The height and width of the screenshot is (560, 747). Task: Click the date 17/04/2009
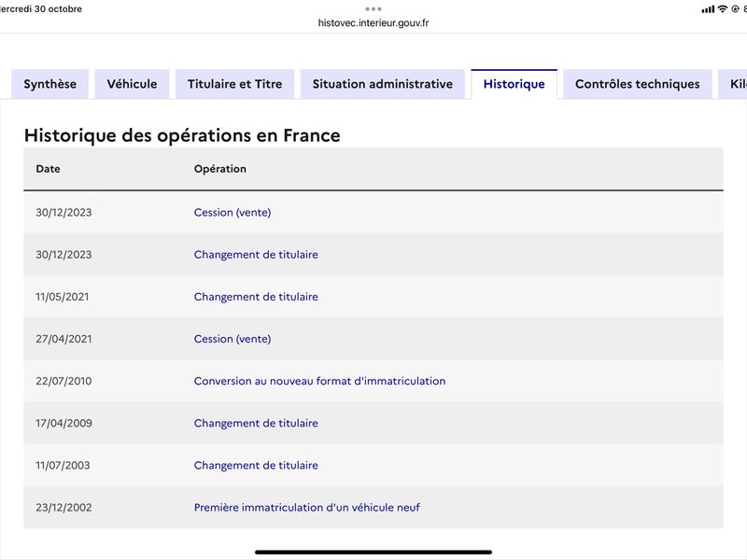coord(63,424)
